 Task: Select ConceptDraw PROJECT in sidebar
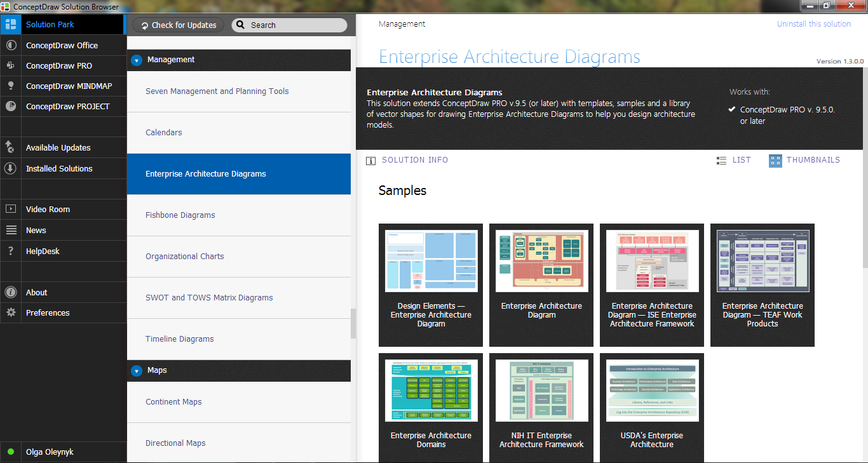tap(62, 106)
